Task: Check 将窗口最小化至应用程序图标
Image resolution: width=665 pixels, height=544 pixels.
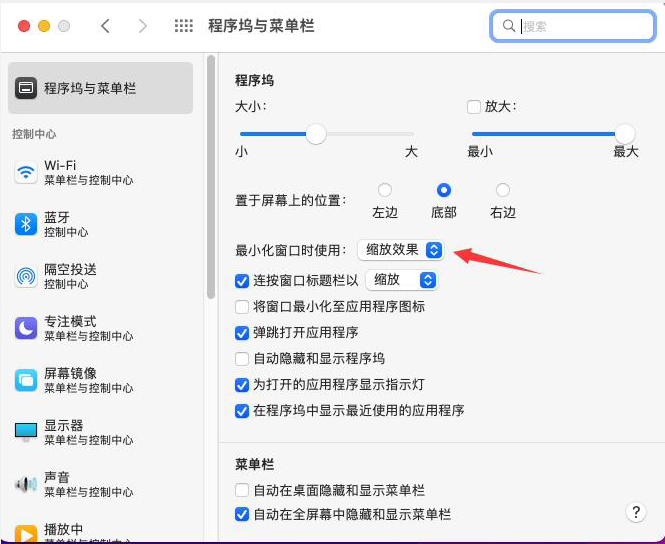Action: pyautogui.click(x=242, y=307)
